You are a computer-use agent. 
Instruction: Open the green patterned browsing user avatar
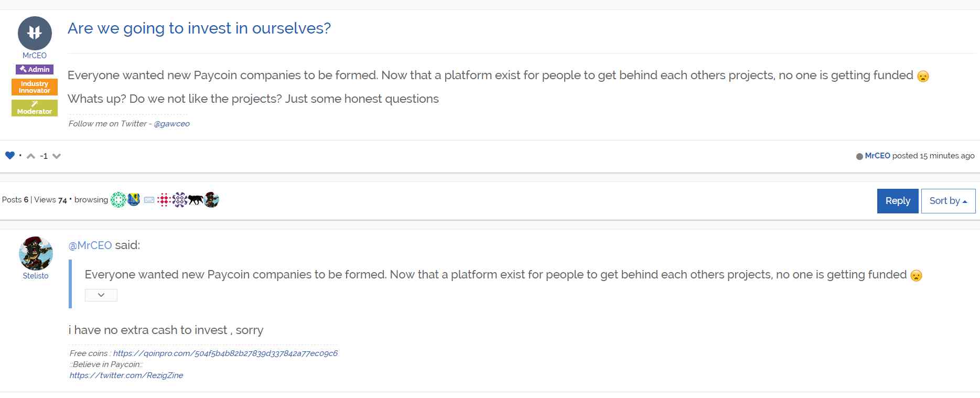119,200
